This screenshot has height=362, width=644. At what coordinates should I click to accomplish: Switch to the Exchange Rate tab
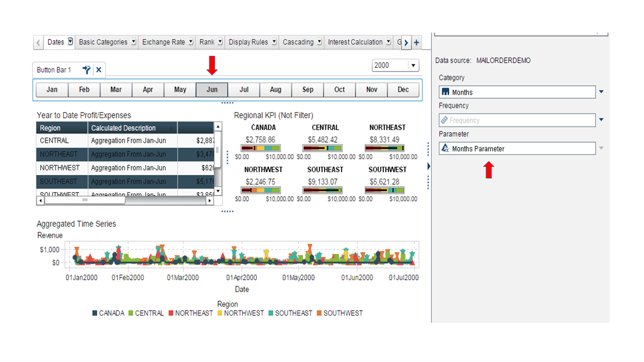click(x=164, y=42)
